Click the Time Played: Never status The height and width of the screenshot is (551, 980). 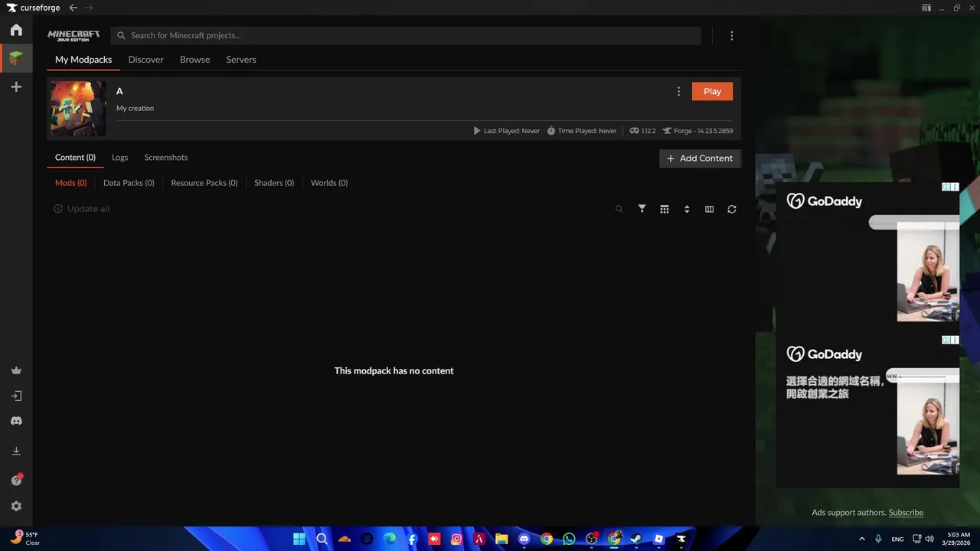pyautogui.click(x=582, y=131)
